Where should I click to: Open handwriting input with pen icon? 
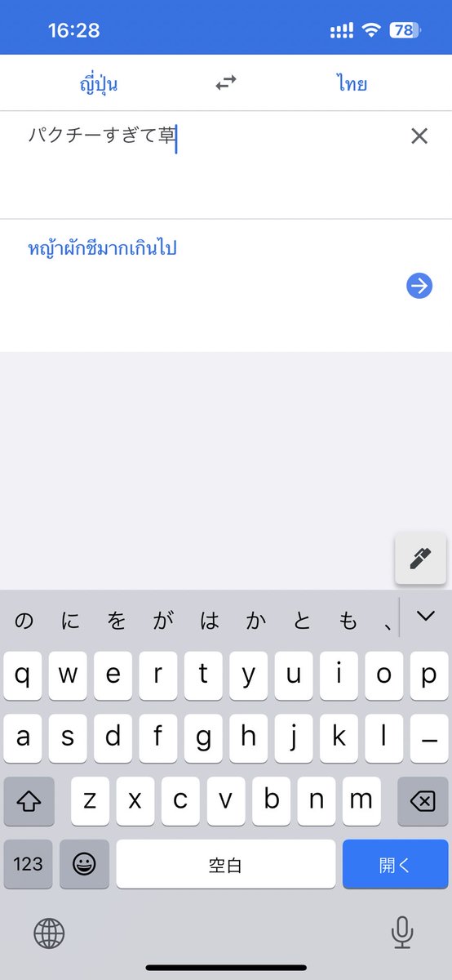click(421, 559)
